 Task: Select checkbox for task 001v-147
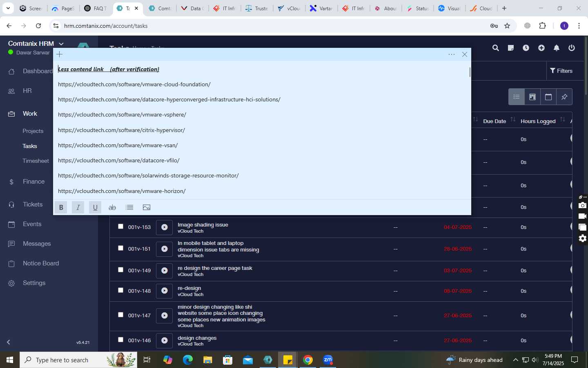tap(120, 315)
